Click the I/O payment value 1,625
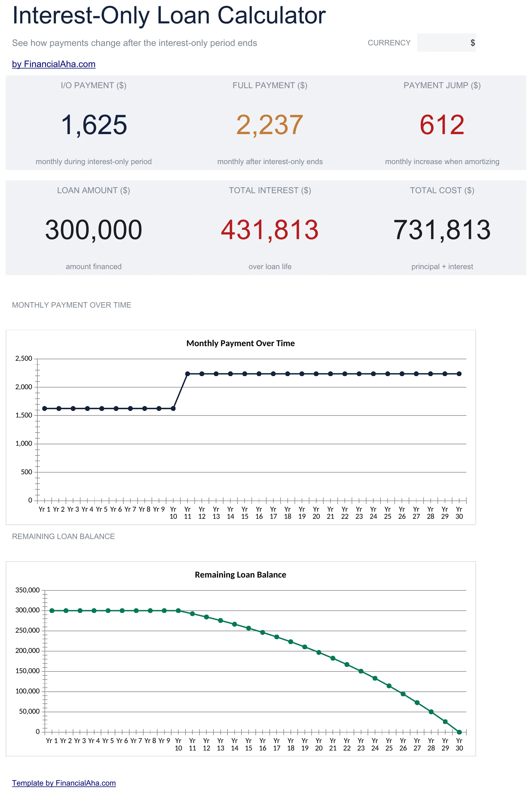Viewport: 532px width, 793px height. coord(94,125)
